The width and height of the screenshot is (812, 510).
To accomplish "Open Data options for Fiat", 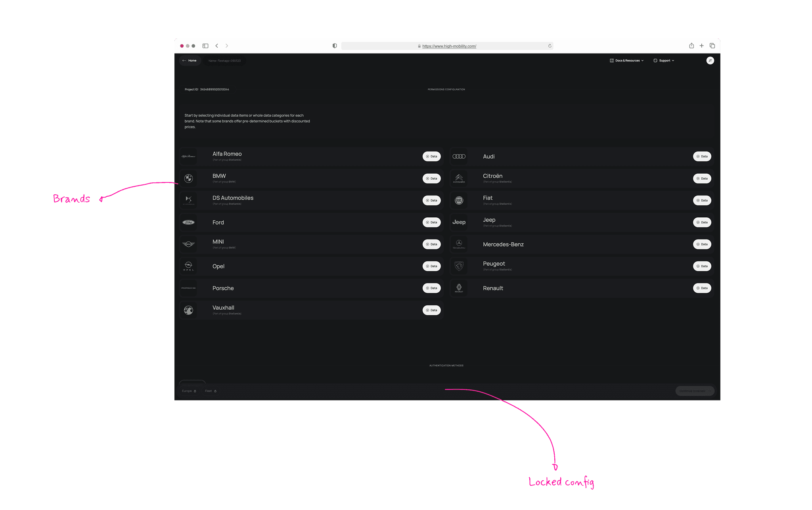I will tap(702, 200).
